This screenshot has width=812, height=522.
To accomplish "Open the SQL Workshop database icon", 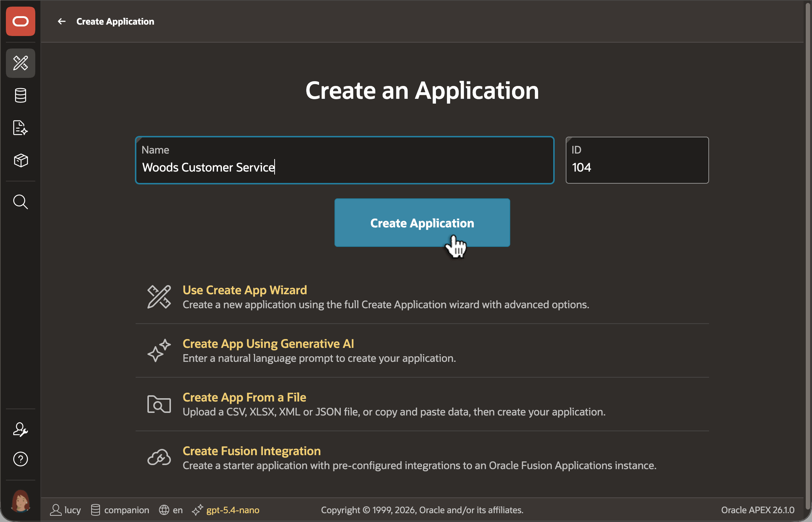I will (21, 96).
